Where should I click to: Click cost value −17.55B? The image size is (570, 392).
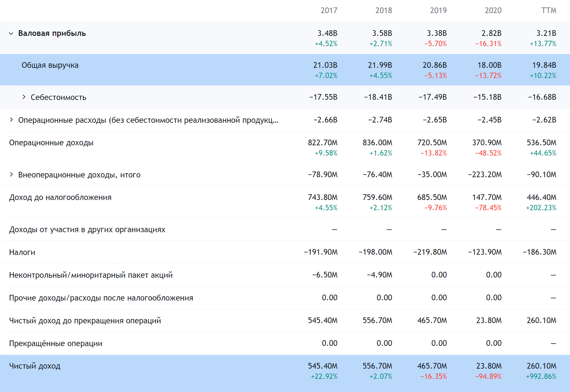tap(323, 97)
